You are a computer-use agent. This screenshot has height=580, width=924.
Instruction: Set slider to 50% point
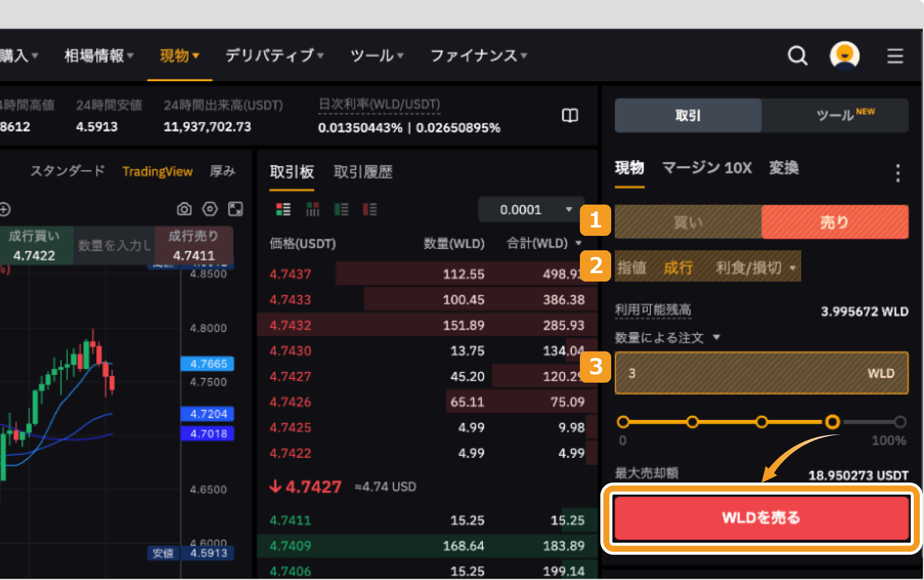(x=762, y=422)
